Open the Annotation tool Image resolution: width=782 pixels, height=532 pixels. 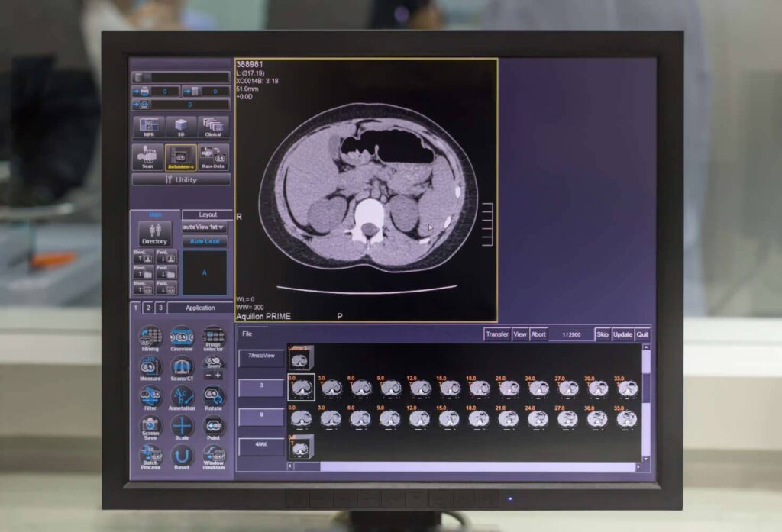(182, 396)
